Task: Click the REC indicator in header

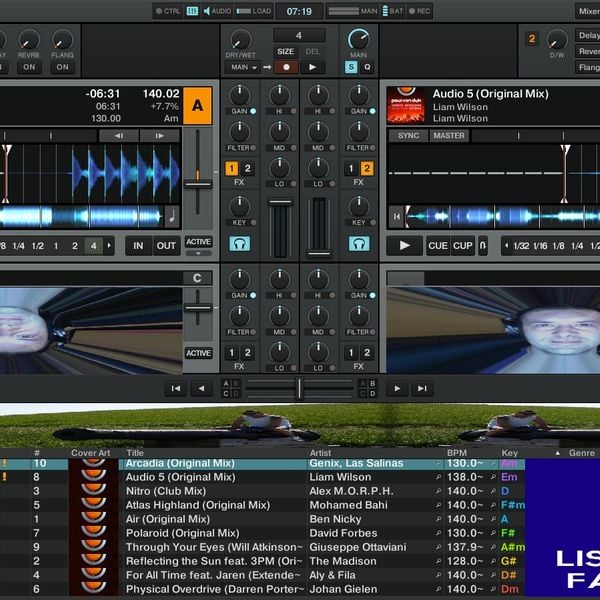Action: [419, 11]
